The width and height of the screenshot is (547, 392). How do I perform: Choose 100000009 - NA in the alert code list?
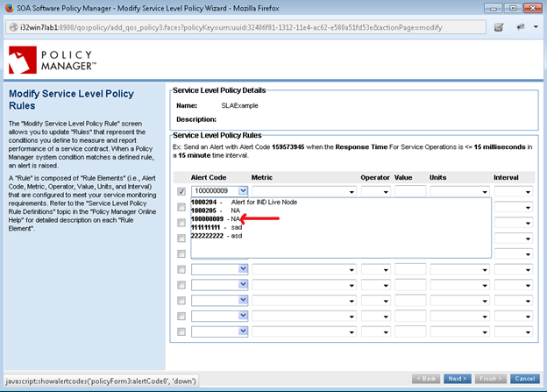[x=216, y=219]
